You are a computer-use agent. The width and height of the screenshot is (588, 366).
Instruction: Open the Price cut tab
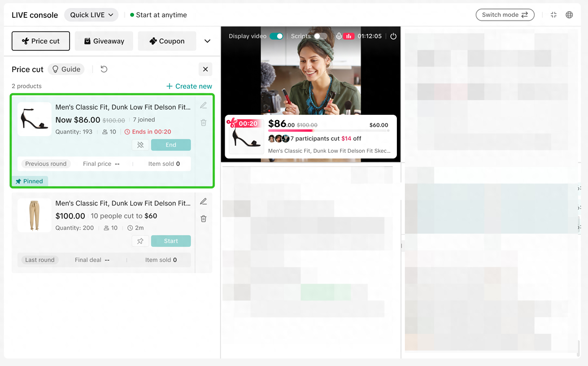point(41,41)
